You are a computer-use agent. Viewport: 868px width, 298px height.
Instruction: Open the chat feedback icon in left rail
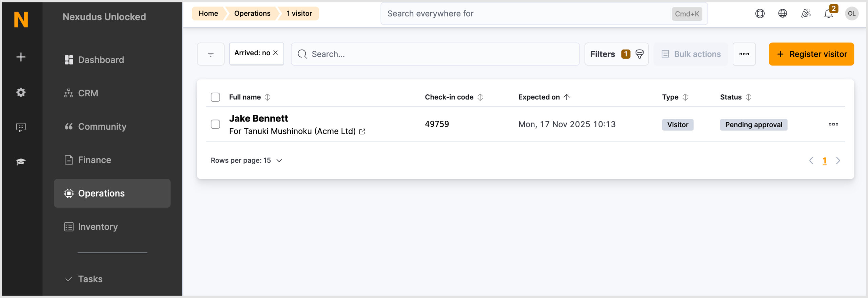pyautogui.click(x=21, y=127)
